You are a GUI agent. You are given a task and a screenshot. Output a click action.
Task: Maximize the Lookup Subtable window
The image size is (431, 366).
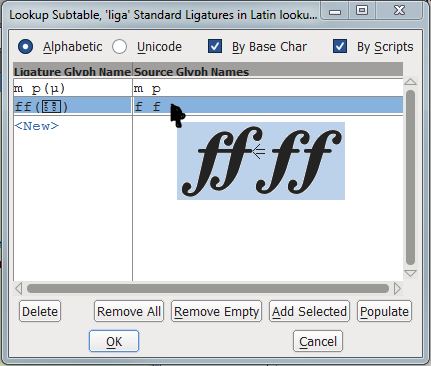point(362,11)
